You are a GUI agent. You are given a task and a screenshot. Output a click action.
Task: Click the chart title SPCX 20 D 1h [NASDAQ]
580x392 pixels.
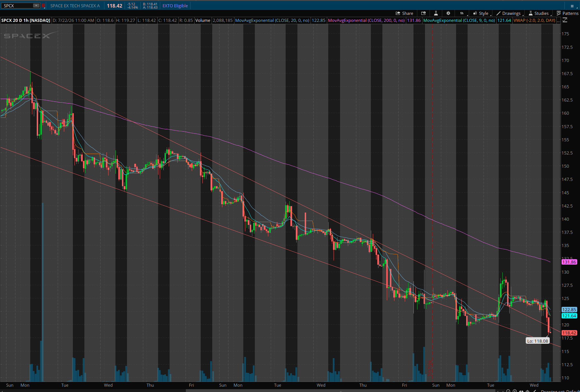point(26,20)
